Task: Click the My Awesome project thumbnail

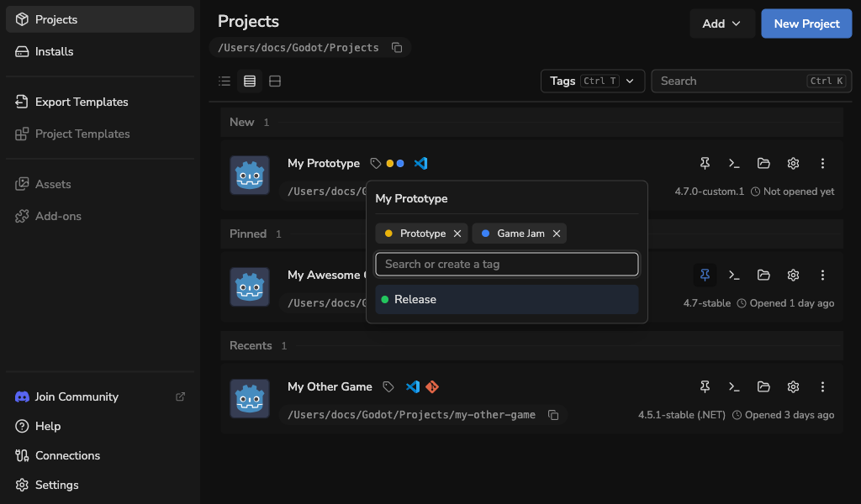Action: coord(250,286)
